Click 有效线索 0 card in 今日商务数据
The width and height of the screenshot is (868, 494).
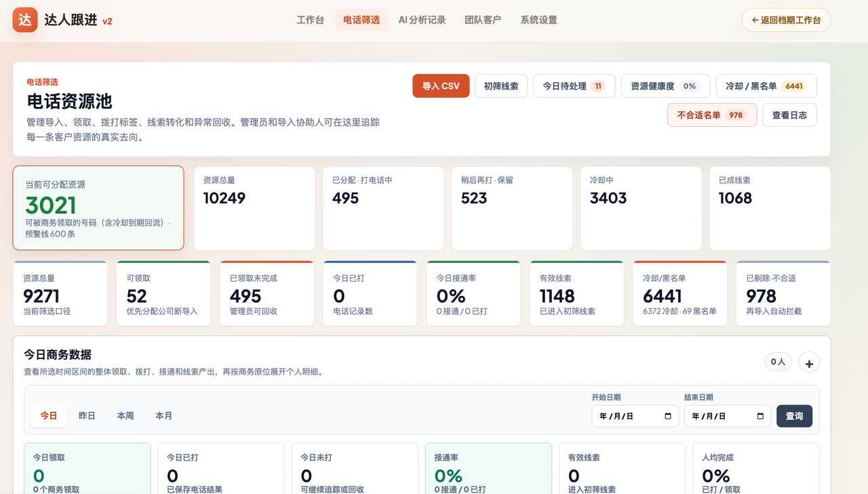click(622, 469)
